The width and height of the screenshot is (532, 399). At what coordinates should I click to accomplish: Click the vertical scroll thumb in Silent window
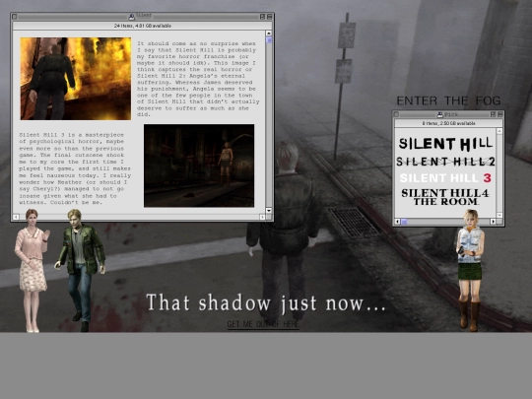click(x=269, y=40)
